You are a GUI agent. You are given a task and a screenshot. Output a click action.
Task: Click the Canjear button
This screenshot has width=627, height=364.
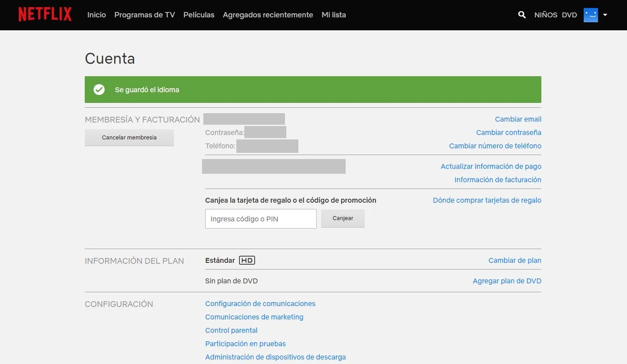(343, 218)
